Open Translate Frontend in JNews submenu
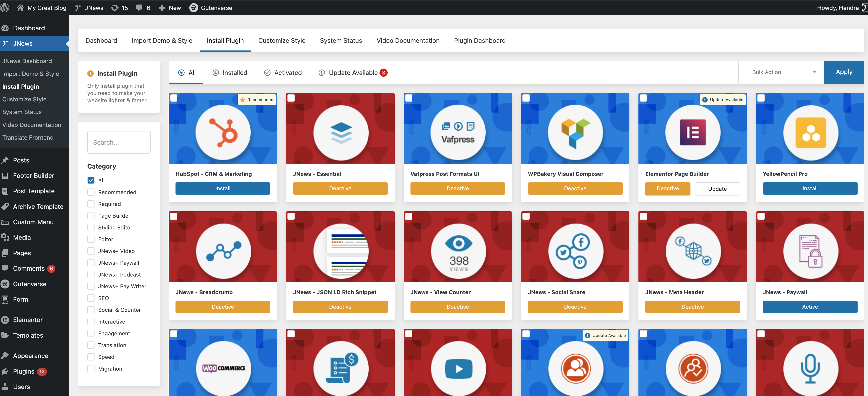This screenshot has height=396, width=868. pos(28,138)
